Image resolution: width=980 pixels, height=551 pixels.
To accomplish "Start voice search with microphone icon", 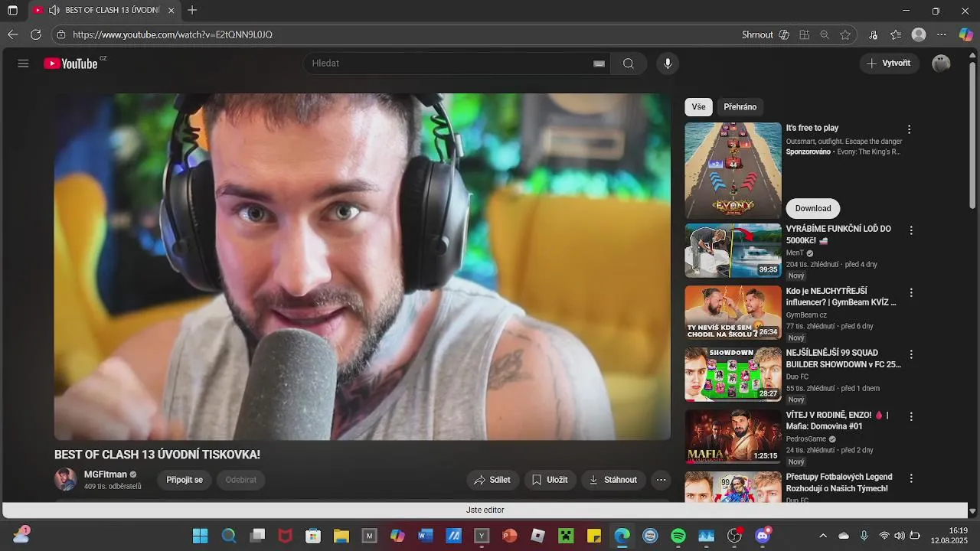I will click(668, 64).
